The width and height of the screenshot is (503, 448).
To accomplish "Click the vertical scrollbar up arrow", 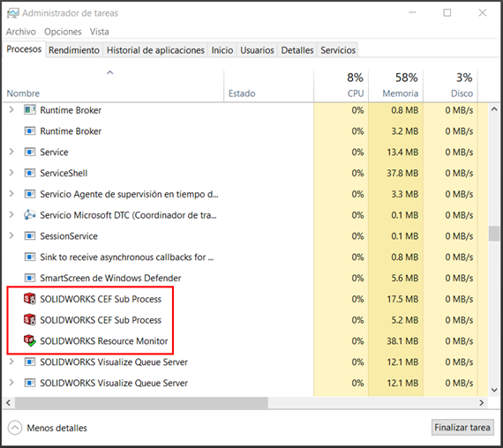I will (494, 109).
